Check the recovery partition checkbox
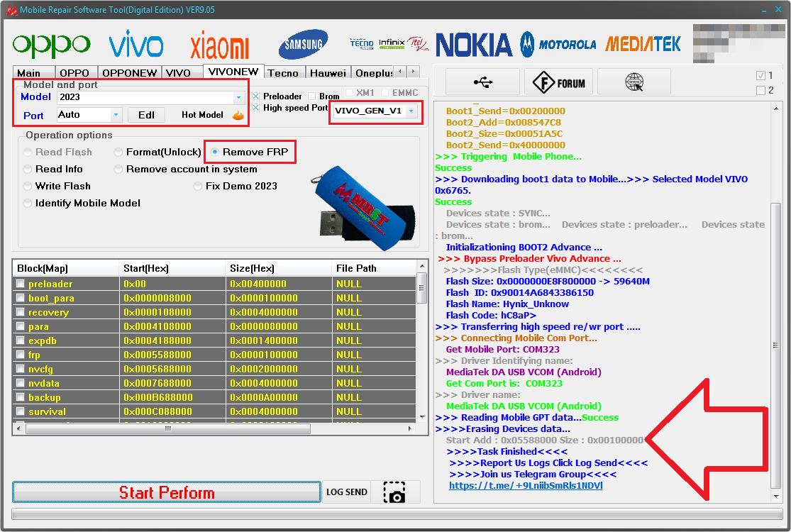791x532 pixels. coord(20,312)
